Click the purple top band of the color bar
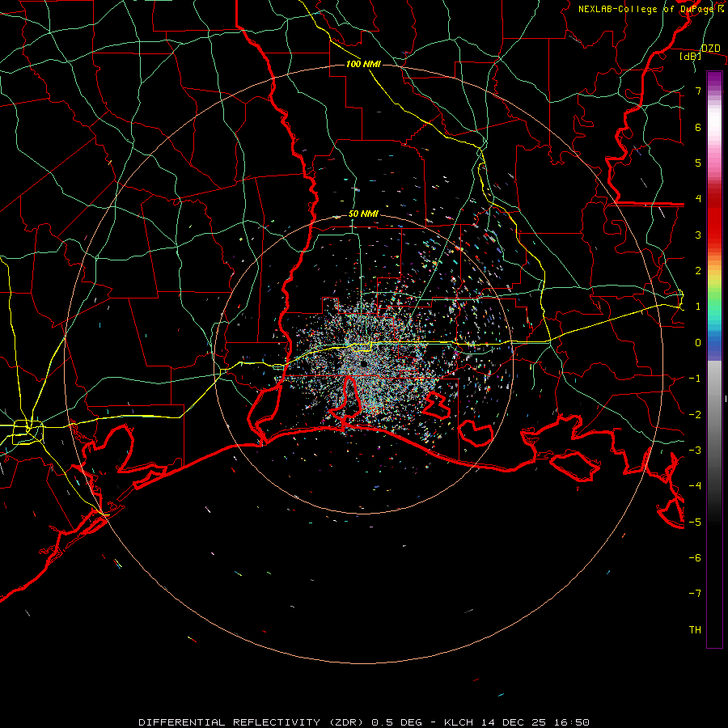728x728 pixels. 714,77
